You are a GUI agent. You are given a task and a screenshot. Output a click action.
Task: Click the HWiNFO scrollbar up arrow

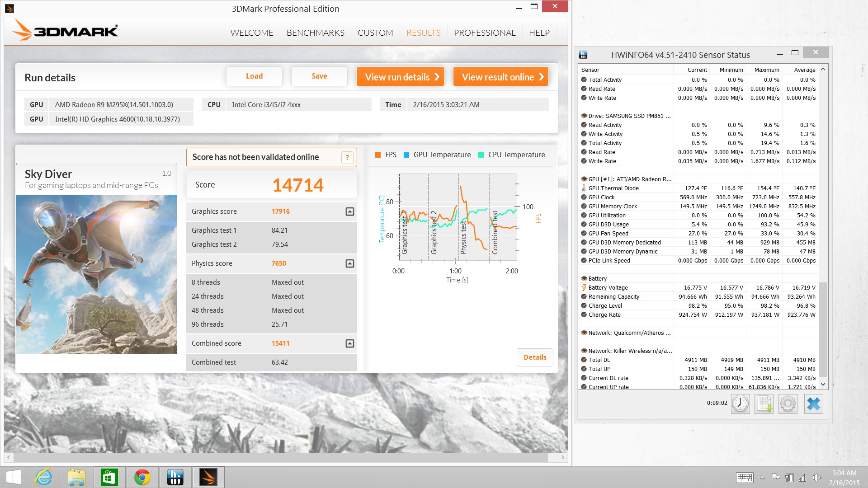pos(823,69)
